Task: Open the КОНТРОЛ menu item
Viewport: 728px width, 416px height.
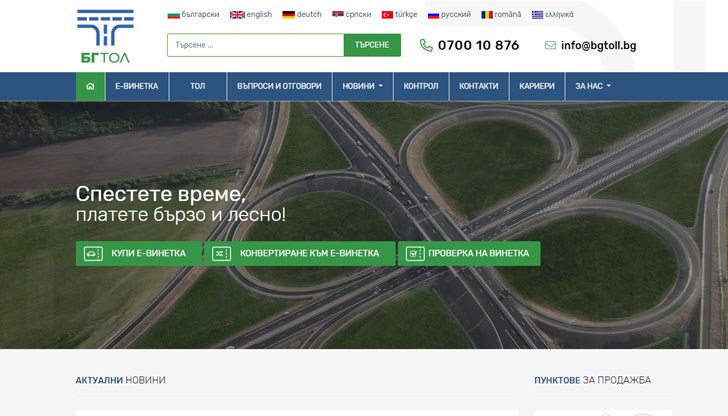Action: [x=421, y=86]
